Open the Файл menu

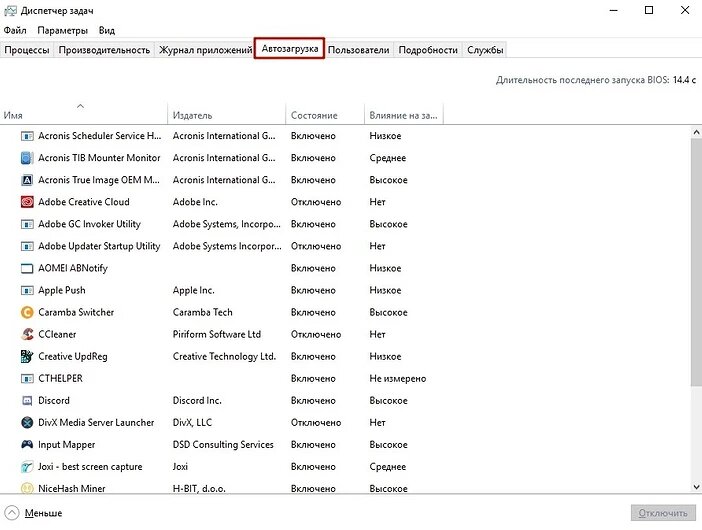15,30
